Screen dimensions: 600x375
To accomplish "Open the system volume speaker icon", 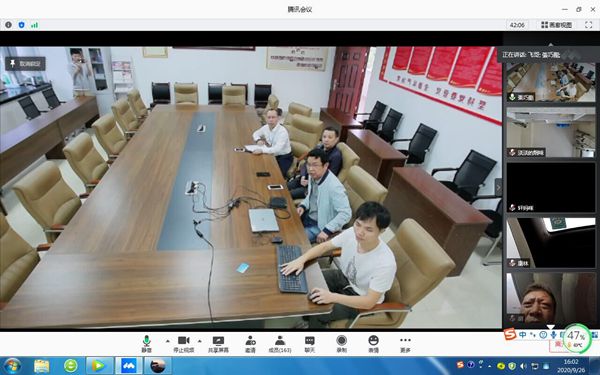I will click(x=523, y=366).
